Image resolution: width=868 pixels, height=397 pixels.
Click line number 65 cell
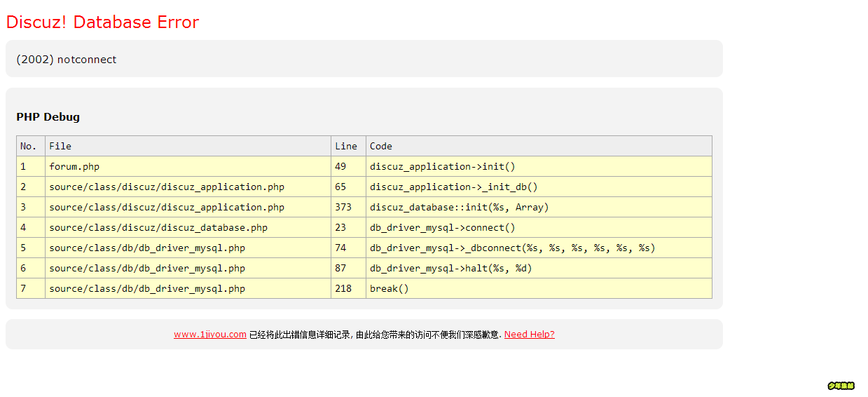click(x=349, y=187)
